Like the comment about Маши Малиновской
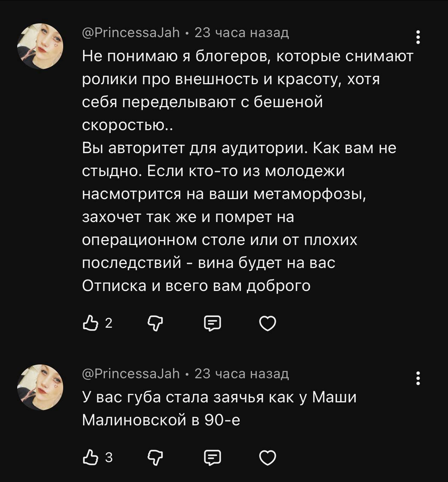 tap(90, 457)
